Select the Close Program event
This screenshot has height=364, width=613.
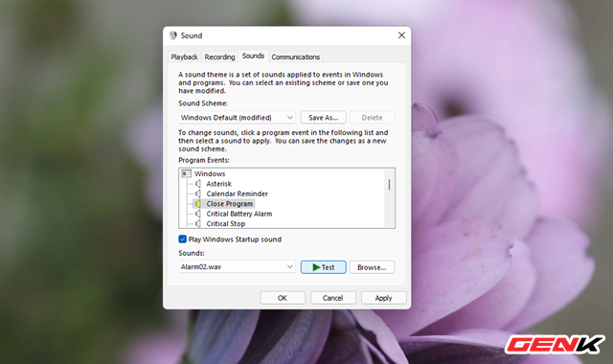[230, 204]
